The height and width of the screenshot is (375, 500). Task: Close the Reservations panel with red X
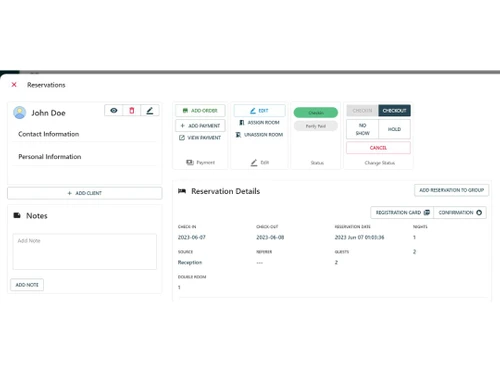(14, 85)
